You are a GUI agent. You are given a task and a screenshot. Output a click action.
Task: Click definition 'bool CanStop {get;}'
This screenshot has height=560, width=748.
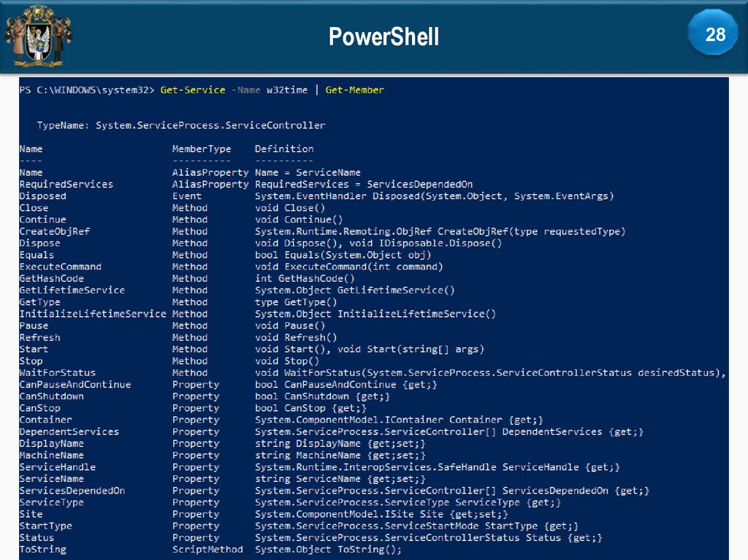pyautogui.click(x=310, y=408)
